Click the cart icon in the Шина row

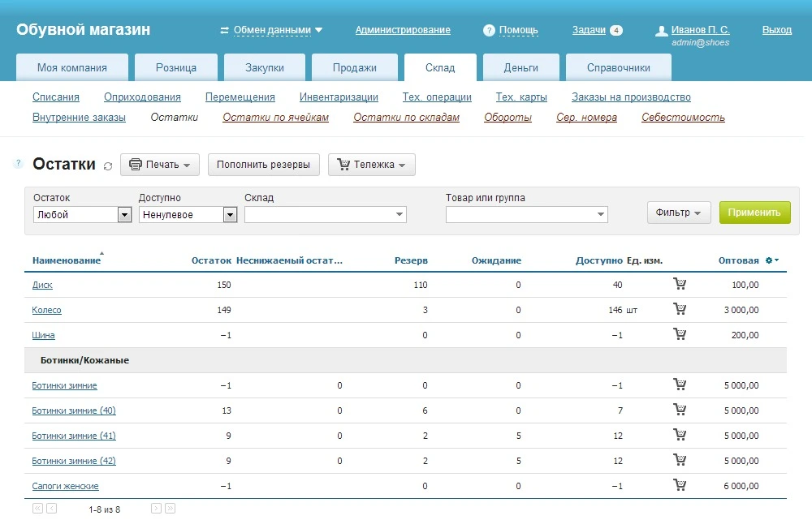click(680, 335)
